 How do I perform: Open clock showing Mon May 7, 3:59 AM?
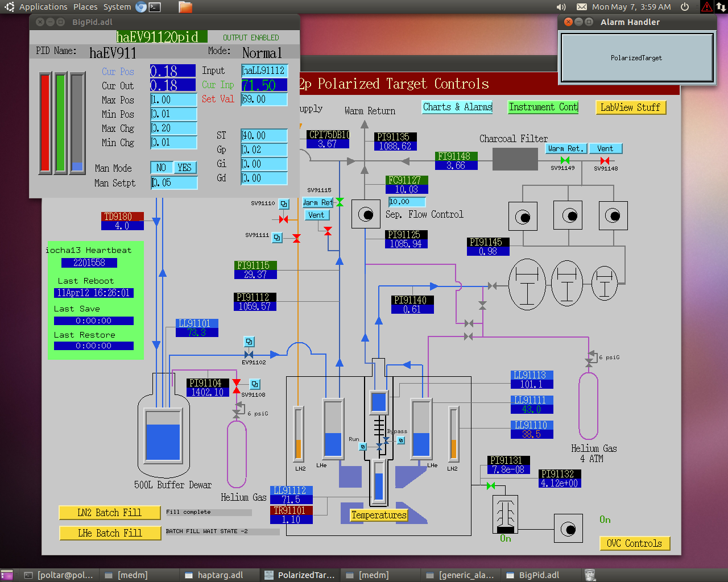click(x=631, y=7)
